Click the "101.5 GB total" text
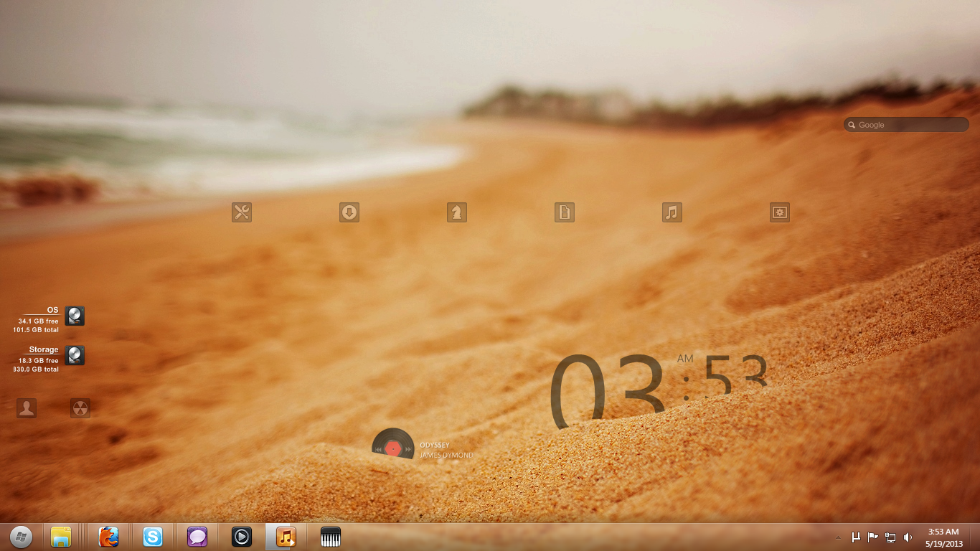 point(36,330)
